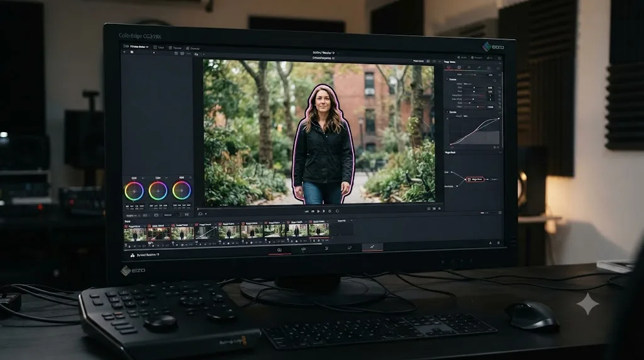This screenshot has width=644, height=360.
Task: Select the last clip thumbnail with red underline
Action: tap(319, 230)
